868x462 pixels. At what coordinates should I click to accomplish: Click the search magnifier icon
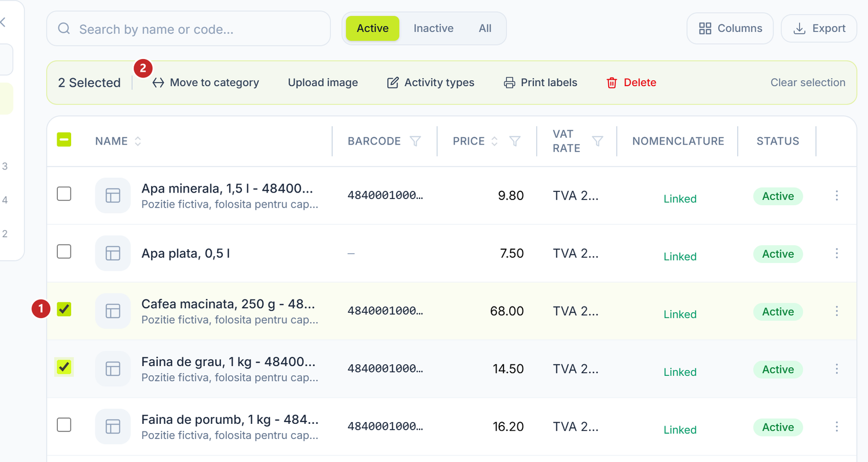[x=64, y=29]
